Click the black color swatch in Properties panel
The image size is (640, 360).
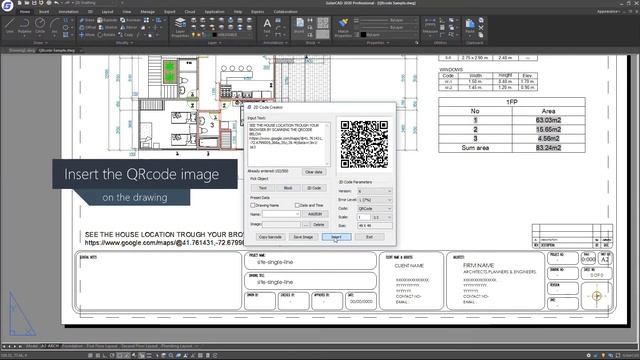point(363,35)
